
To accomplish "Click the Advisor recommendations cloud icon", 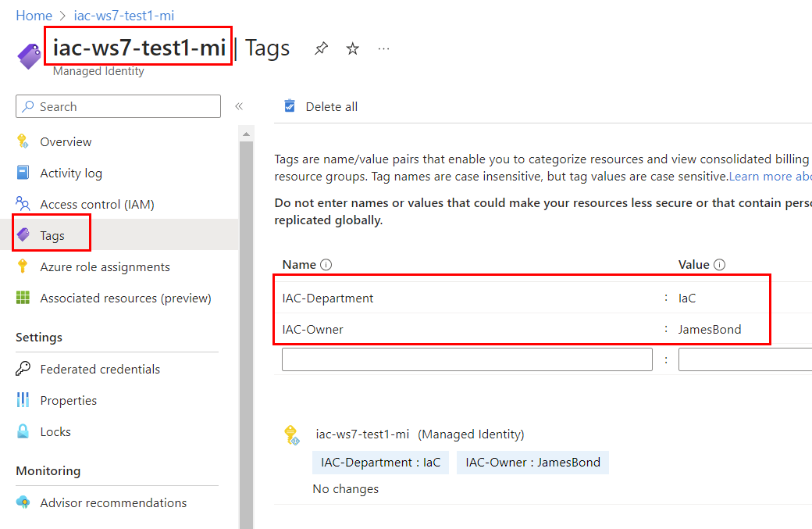I will [23, 502].
